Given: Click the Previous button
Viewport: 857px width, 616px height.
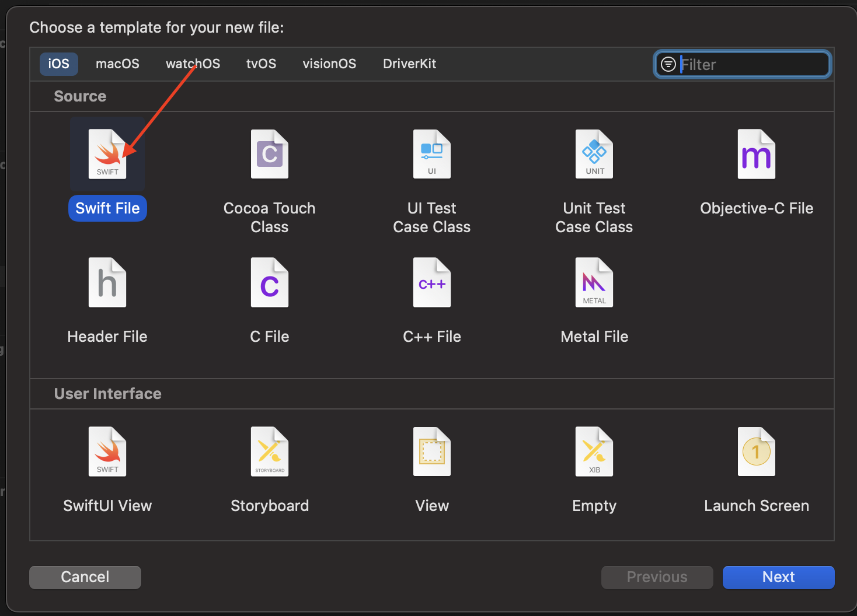Looking at the screenshot, I should point(657,577).
